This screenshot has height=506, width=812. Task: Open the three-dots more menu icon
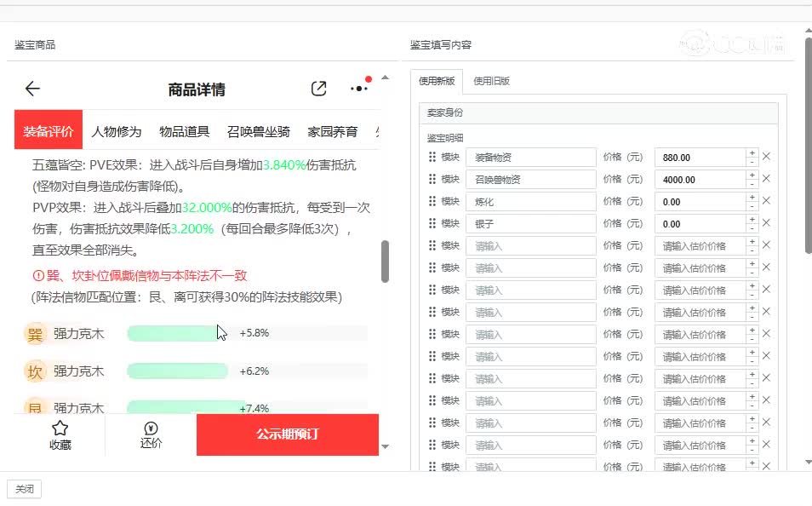359,88
